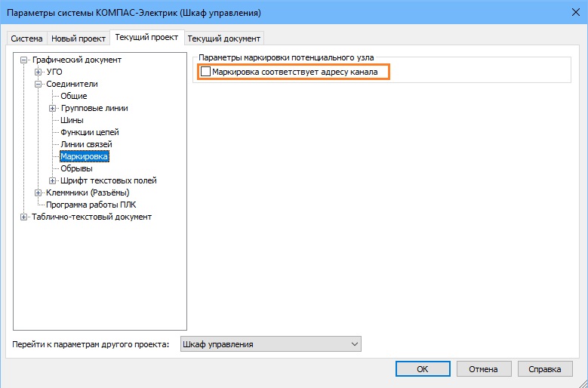Select Программа работы ПЛК item
The height and width of the screenshot is (388, 588).
tap(91, 205)
